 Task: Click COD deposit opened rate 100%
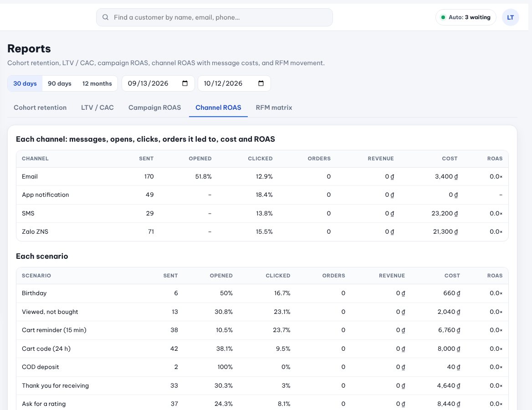(225, 367)
